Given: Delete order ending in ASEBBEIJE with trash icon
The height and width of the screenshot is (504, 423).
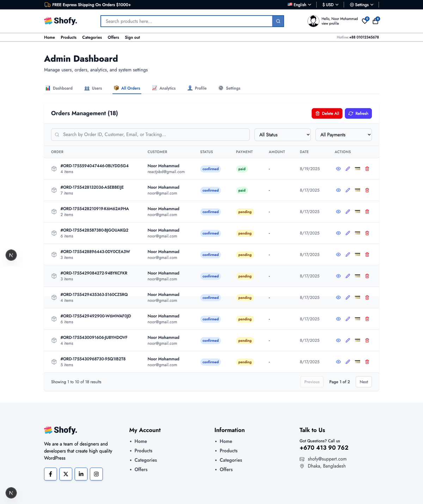Looking at the screenshot, I should point(367,190).
